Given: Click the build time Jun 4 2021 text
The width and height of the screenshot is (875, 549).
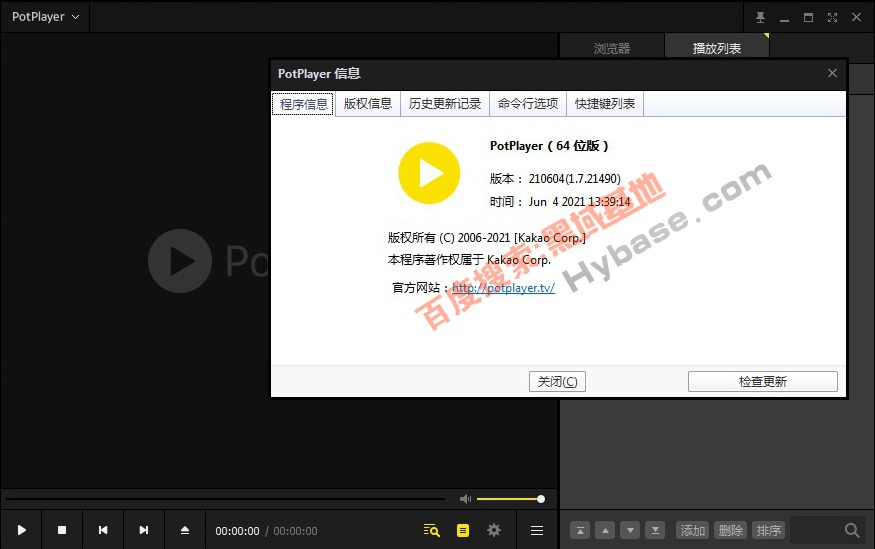Looking at the screenshot, I should tap(580, 202).
